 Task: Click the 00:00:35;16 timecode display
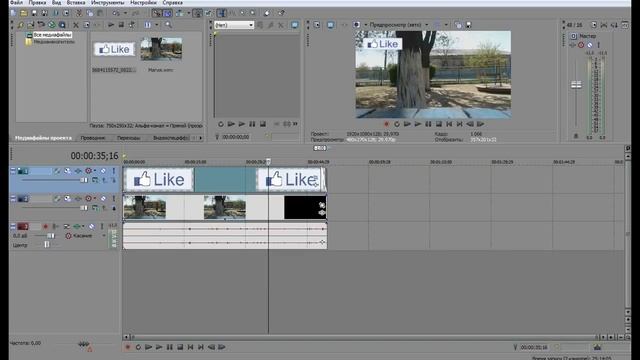(x=94, y=156)
